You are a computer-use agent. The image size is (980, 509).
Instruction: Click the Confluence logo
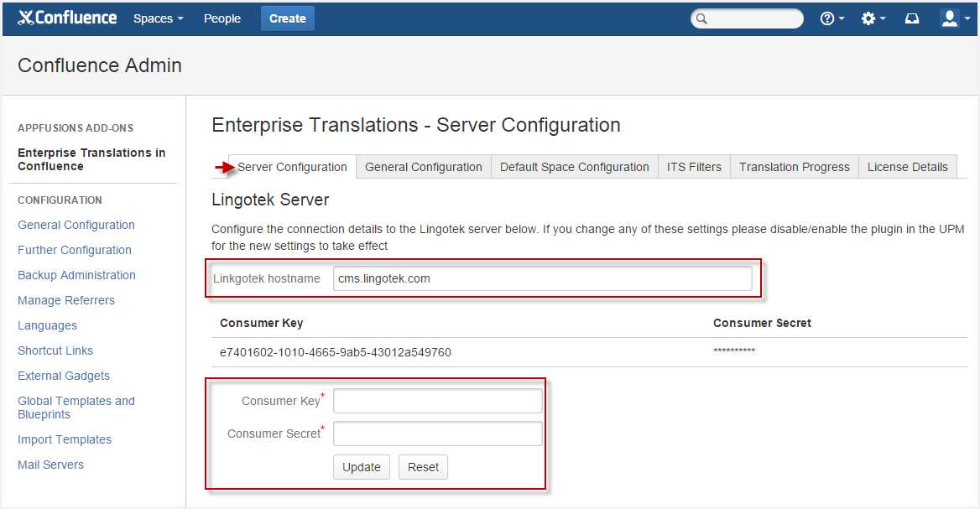point(67,18)
